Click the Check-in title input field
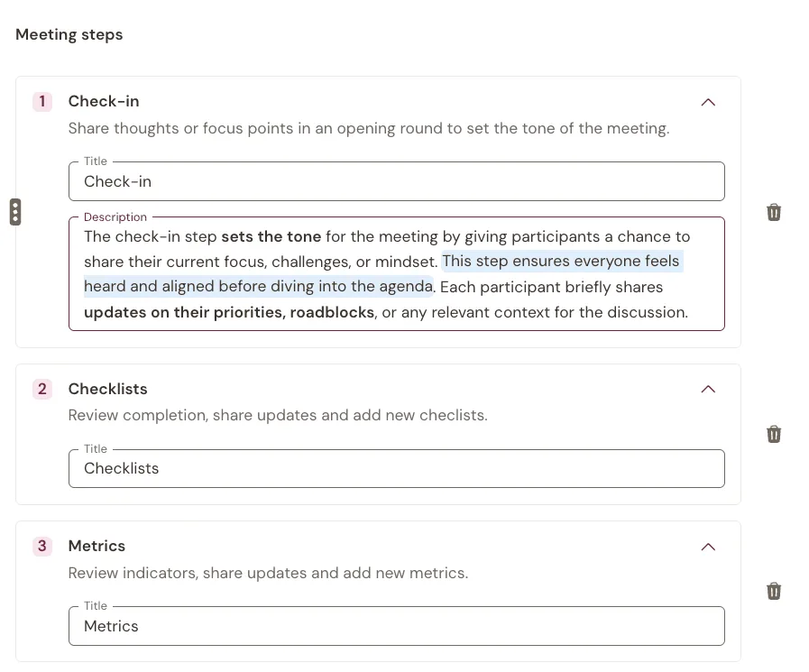This screenshot has width=809, height=672. [x=396, y=181]
